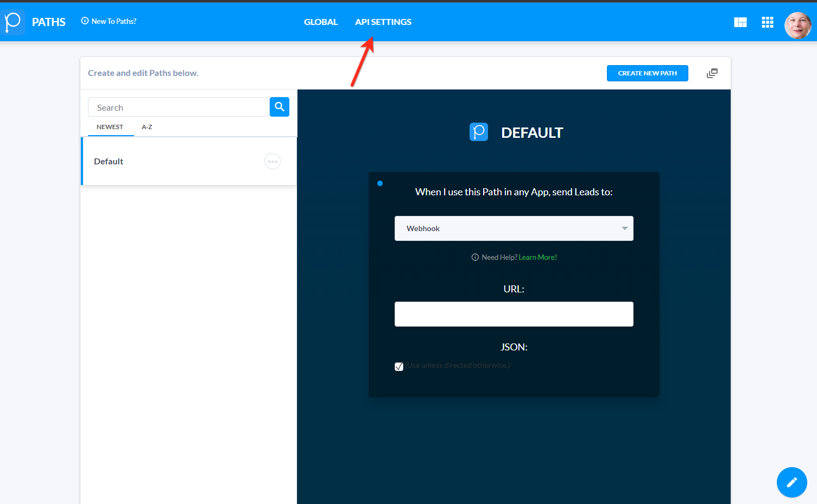Open the Default path options menu
817x504 pixels.
coord(272,161)
